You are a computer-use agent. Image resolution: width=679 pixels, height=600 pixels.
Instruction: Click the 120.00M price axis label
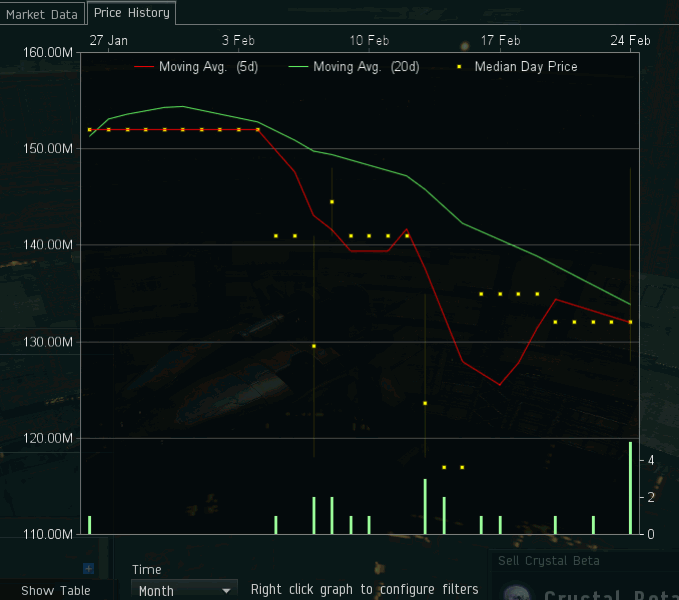pos(48,438)
